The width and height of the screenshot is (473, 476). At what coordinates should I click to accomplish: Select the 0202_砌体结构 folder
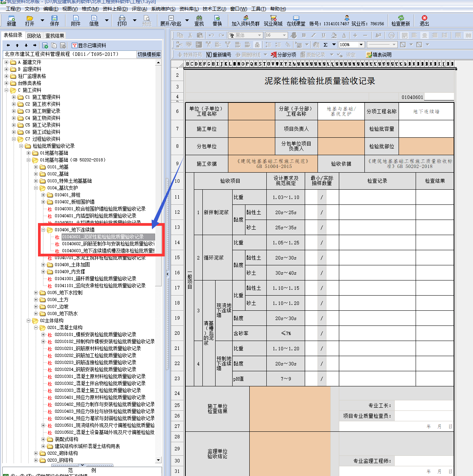[x=62, y=453]
